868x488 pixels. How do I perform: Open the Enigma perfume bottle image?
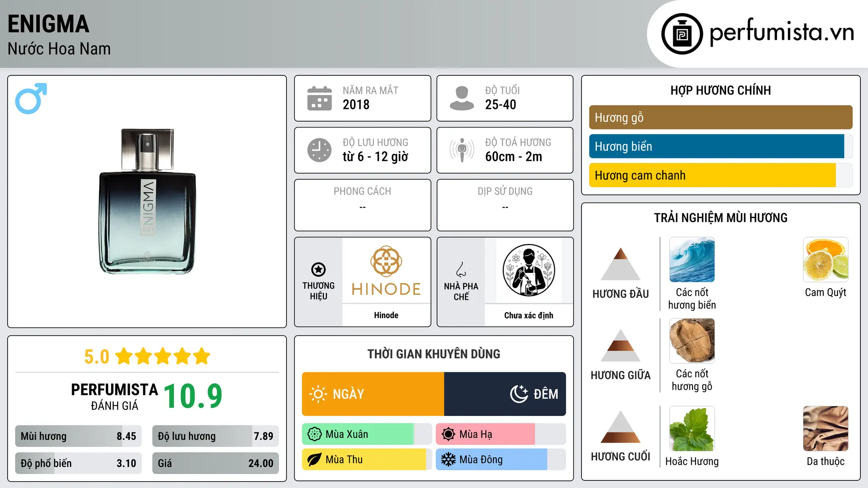point(147,201)
